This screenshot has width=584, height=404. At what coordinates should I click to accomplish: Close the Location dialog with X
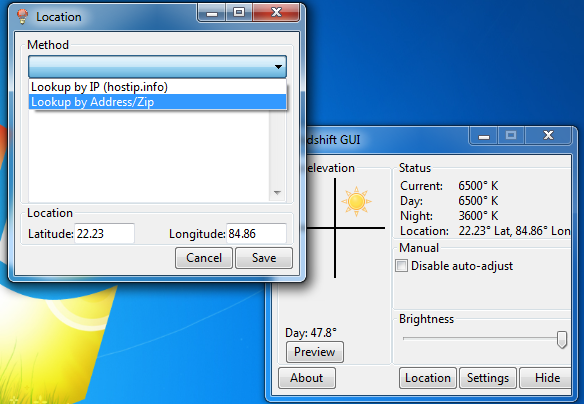tap(276, 13)
